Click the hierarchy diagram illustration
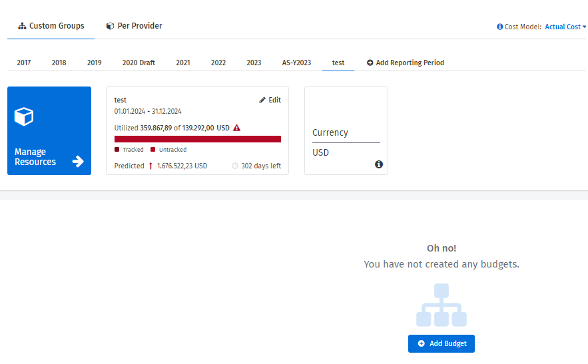The width and height of the screenshot is (588, 364). (x=441, y=305)
